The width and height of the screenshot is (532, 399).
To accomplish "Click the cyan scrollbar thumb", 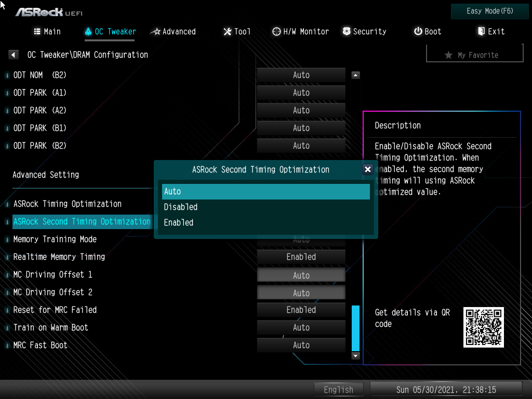I will 355,328.
